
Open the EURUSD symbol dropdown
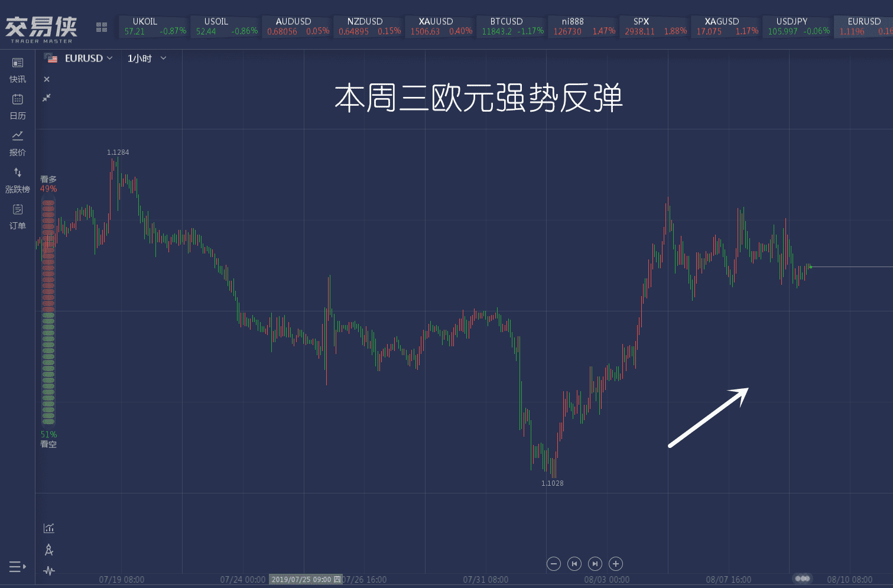[89, 59]
